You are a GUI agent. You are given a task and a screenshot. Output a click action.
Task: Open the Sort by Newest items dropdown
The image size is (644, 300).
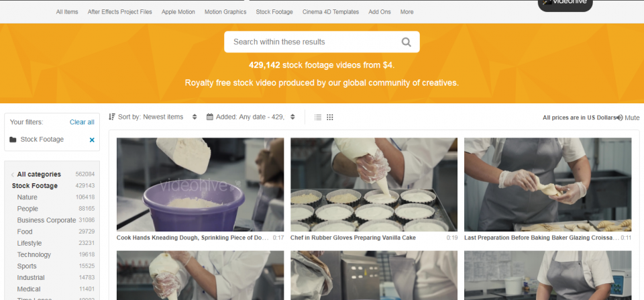(x=154, y=117)
